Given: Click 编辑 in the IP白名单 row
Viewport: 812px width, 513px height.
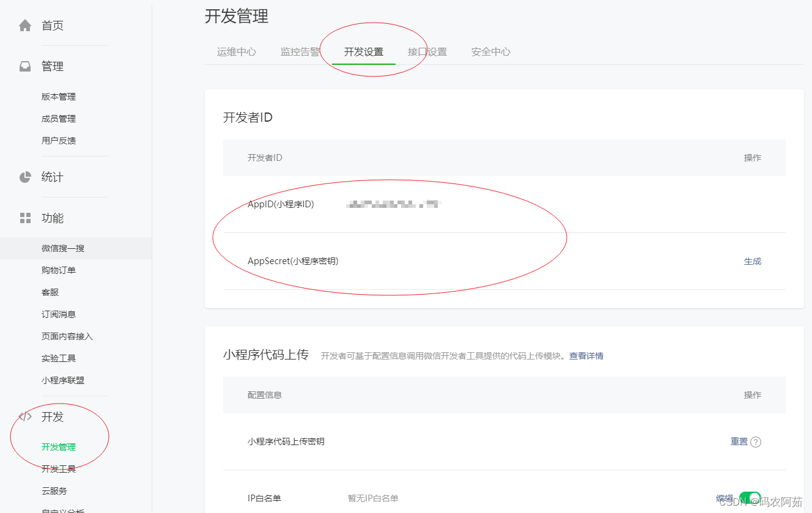Looking at the screenshot, I should click(x=725, y=498).
